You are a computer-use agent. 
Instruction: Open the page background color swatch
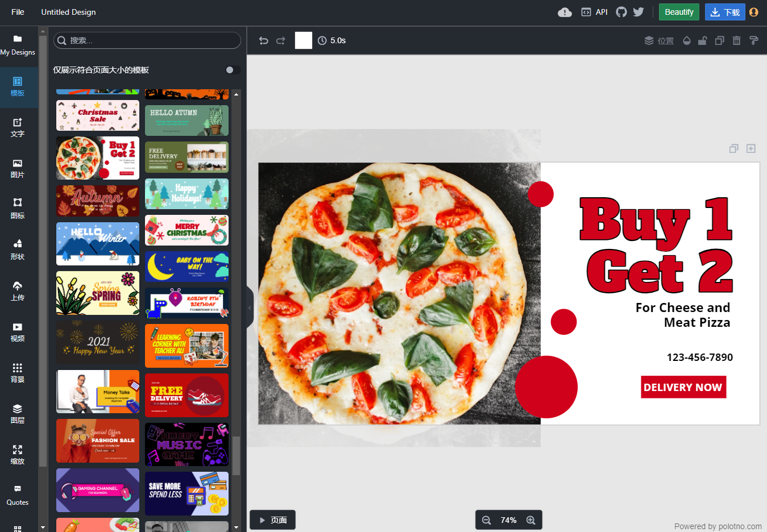point(304,40)
